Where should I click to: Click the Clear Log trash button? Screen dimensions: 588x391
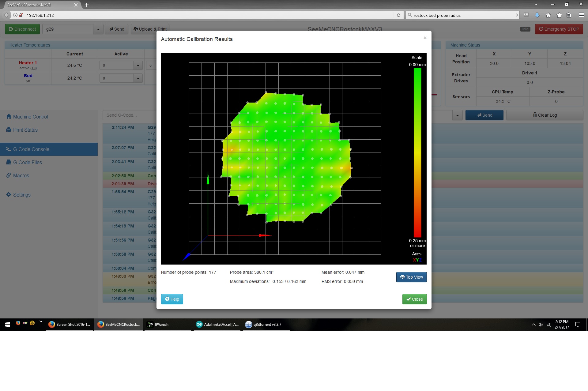click(x=545, y=115)
